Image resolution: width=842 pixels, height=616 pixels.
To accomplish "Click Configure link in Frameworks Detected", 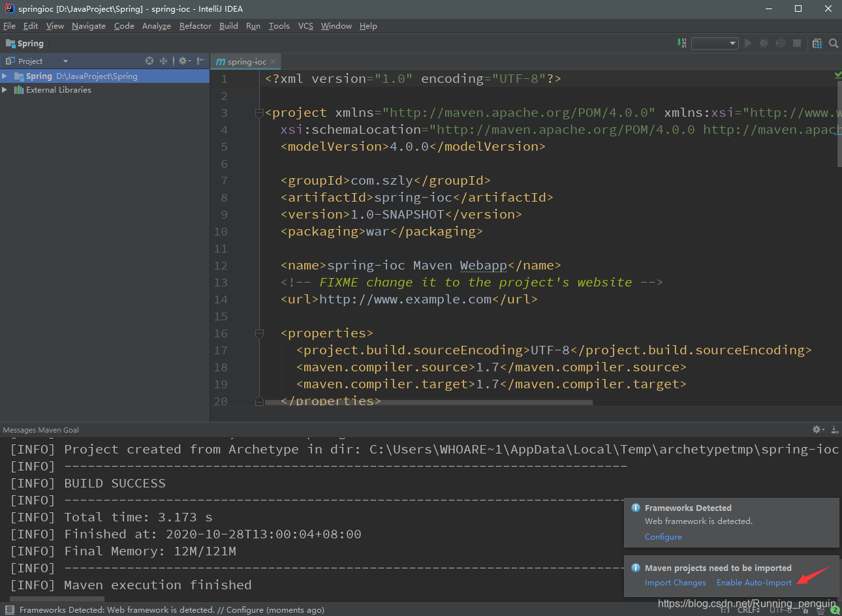I will tap(663, 537).
